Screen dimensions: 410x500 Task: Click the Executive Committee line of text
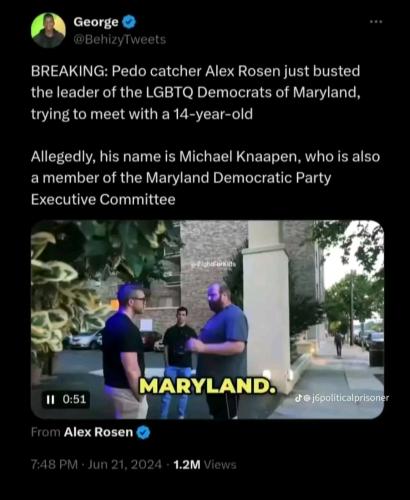[103, 199]
